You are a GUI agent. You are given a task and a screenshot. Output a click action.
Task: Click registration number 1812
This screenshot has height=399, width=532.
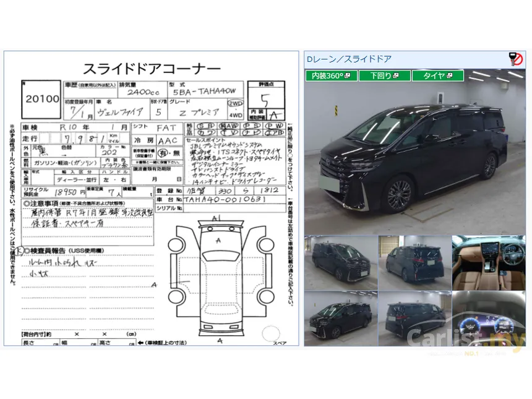[269, 191]
